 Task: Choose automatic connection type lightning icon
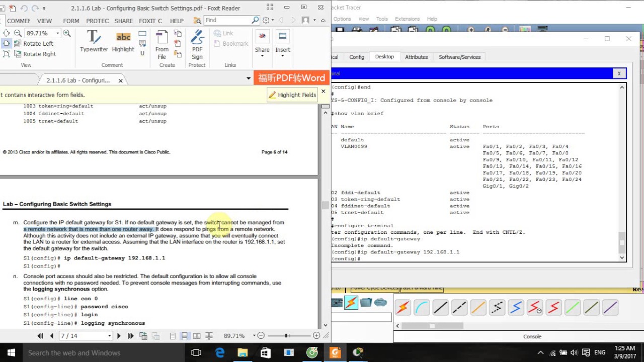click(x=403, y=307)
